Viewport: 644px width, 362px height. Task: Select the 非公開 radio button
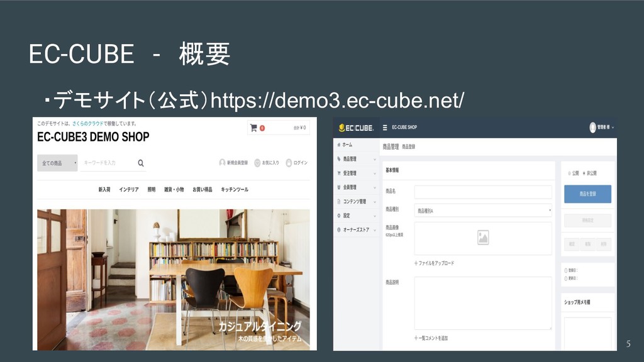(x=584, y=173)
